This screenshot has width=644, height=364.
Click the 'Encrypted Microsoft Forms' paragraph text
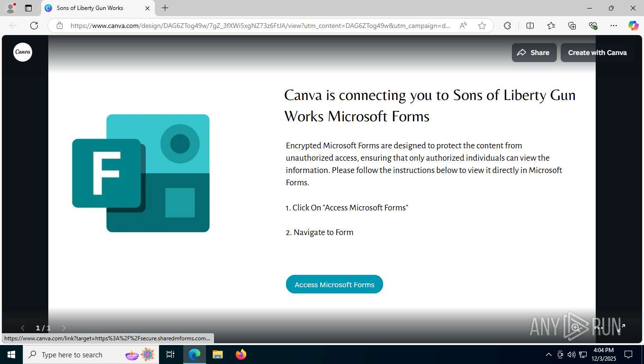click(x=424, y=164)
